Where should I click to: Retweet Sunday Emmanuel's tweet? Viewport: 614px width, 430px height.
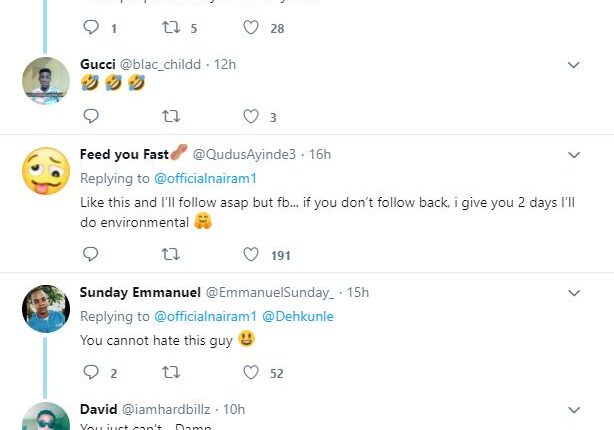coord(170,373)
